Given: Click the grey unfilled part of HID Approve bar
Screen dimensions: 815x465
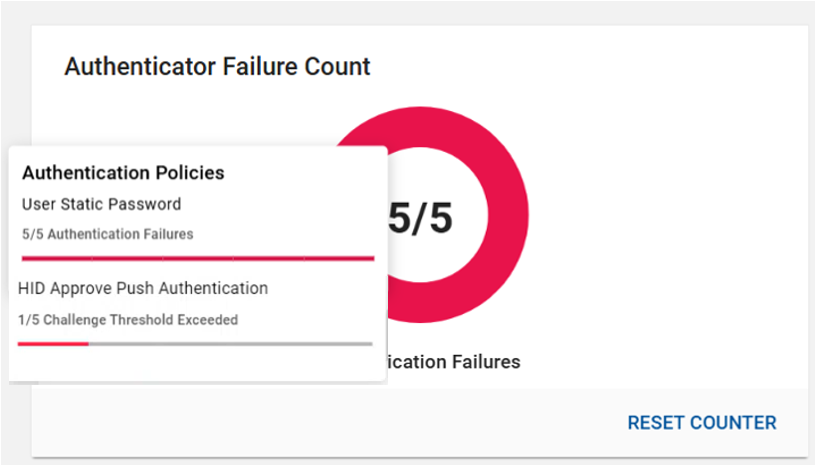Looking at the screenshot, I should pyautogui.click(x=230, y=343).
